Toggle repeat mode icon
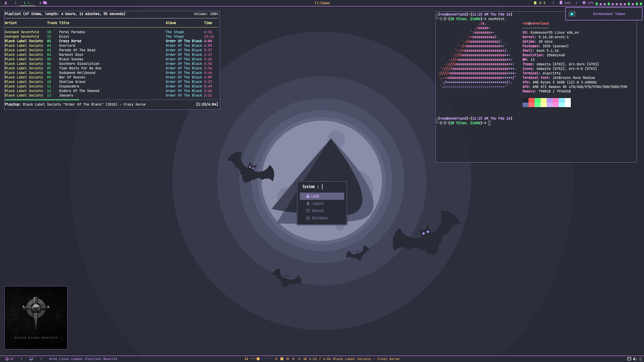Image resolution: width=644 pixels, height=362 pixels. coord(299,359)
